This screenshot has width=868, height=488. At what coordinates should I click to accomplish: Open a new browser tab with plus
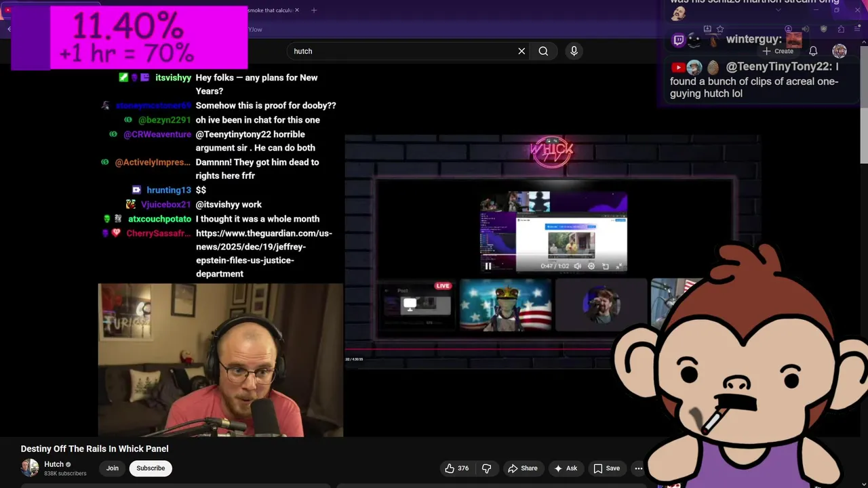coord(313,10)
